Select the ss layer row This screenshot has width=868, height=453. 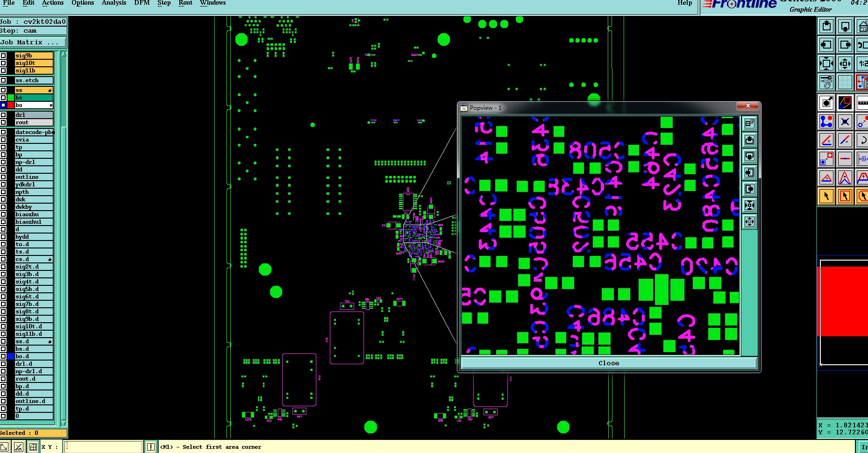tap(34, 90)
